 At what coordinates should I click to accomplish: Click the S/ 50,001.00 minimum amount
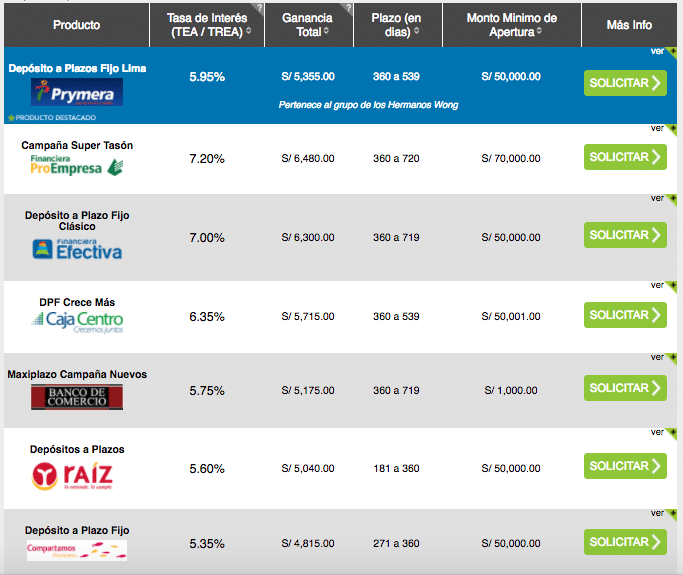(x=511, y=317)
